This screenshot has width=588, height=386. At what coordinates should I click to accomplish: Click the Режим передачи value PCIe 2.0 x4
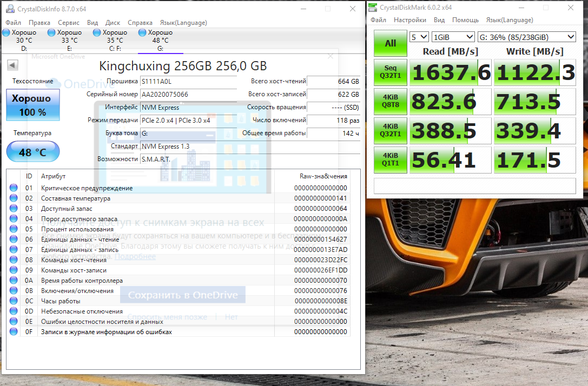point(189,121)
